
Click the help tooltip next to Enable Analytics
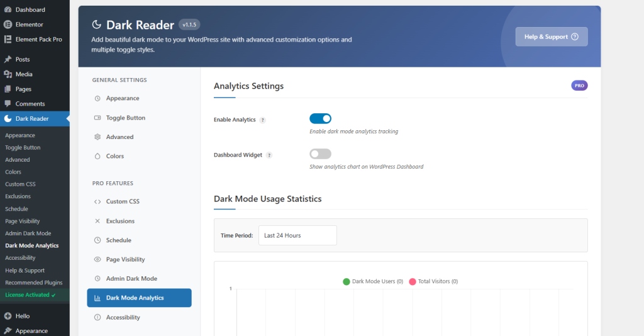(x=263, y=120)
